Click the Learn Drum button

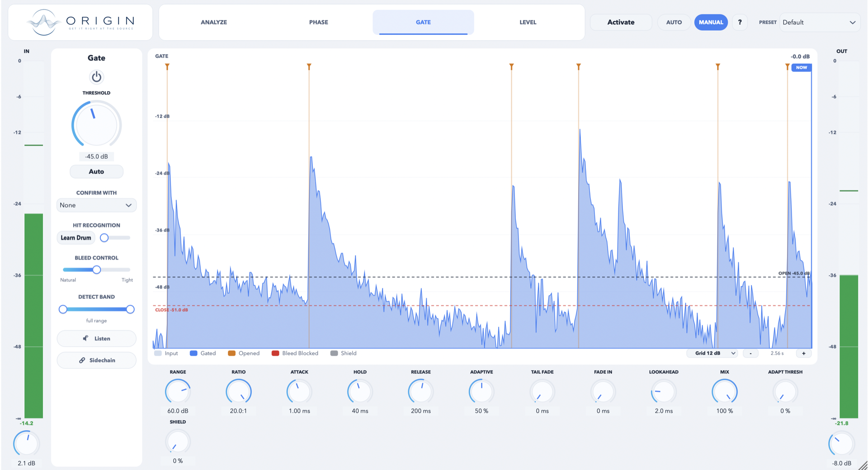76,237
